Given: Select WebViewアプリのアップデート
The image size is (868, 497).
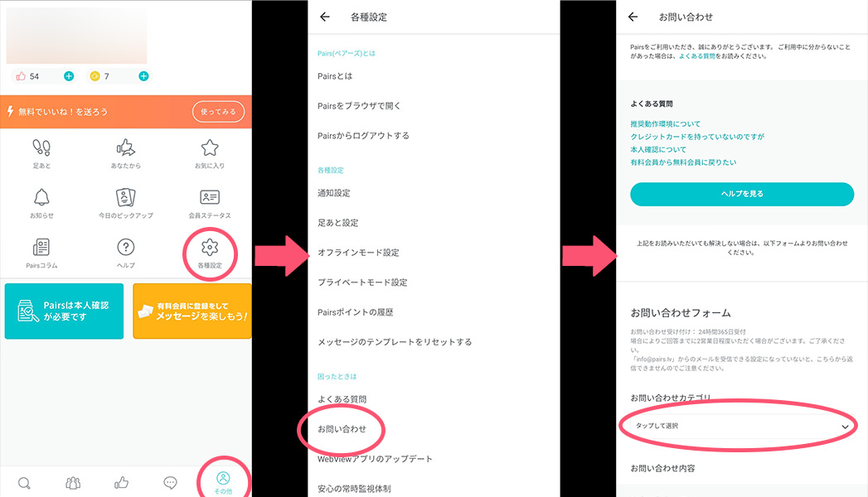Looking at the screenshot, I should [375, 459].
